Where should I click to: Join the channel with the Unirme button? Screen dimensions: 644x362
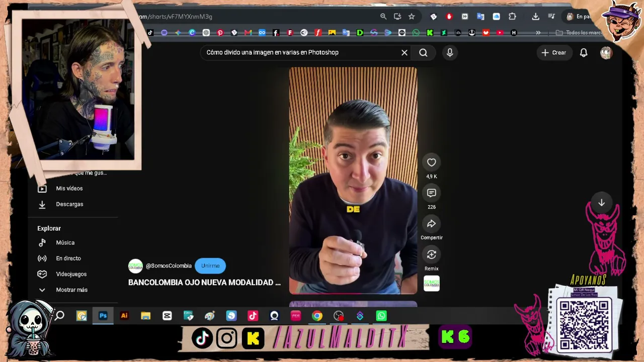click(x=210, y=265)
